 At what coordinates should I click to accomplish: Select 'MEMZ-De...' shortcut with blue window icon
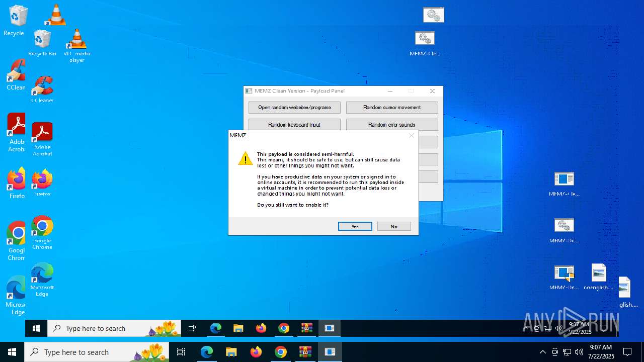[x=564, y=278]
